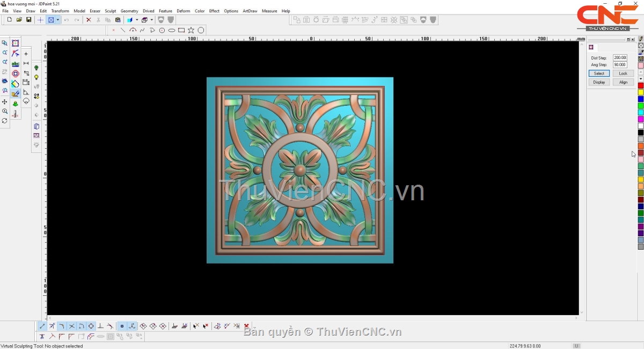The image size is (644, 349).
Task: Open the Sculpt menu
Action: tap(111, 11)
